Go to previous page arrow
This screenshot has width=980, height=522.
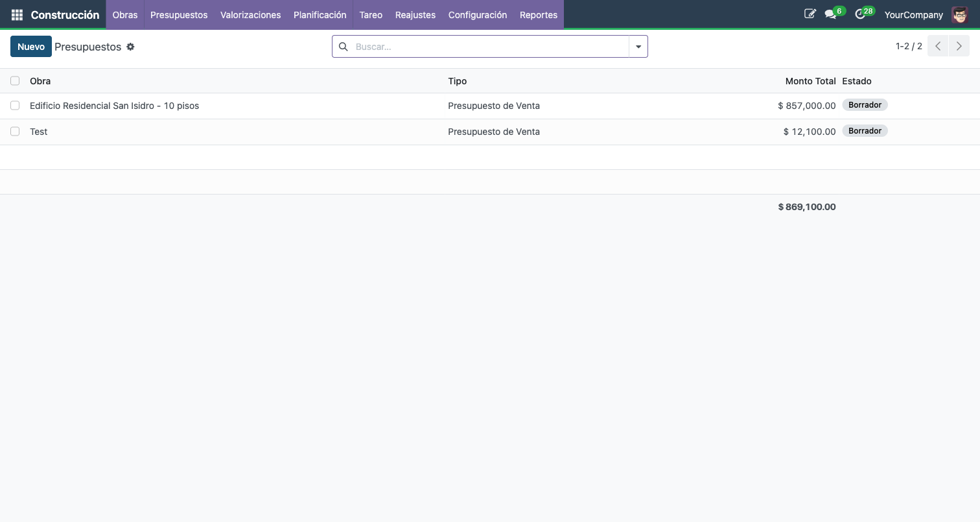tap(938, 46)
